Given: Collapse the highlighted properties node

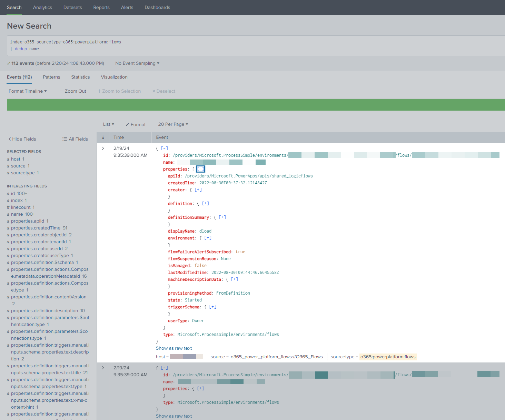Looking at the screenshot, I should 200,169.
